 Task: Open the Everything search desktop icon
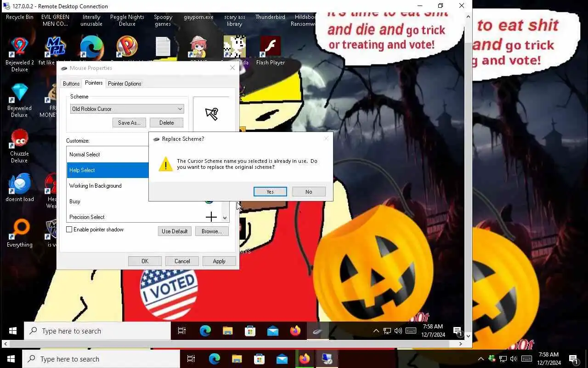click(20, 233)
